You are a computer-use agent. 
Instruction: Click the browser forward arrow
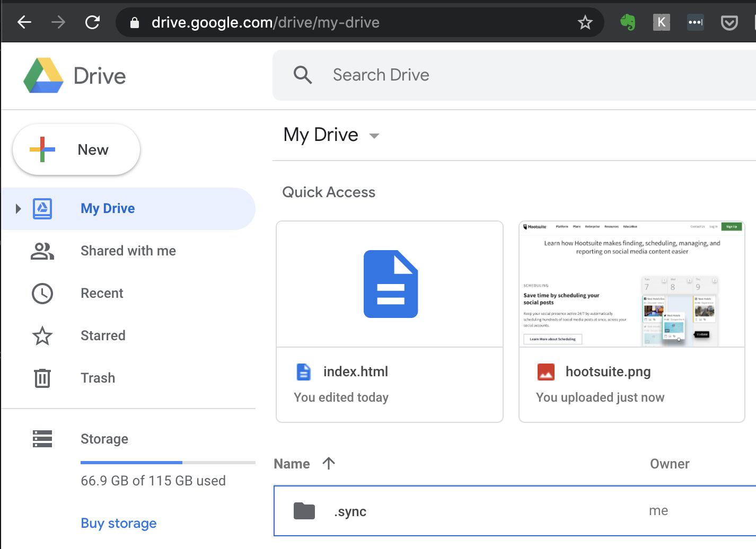pyautogui.click(x=58, y=22)
